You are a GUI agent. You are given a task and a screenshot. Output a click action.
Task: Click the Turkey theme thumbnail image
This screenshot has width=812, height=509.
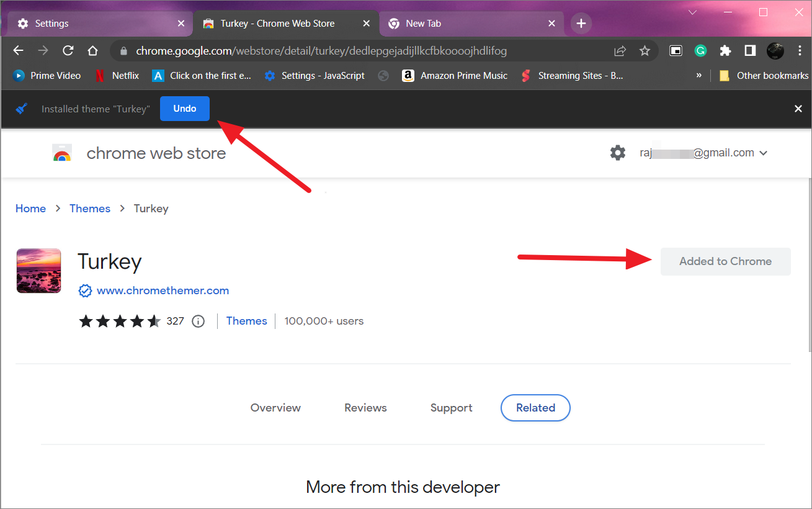click(x=38, y=271)
